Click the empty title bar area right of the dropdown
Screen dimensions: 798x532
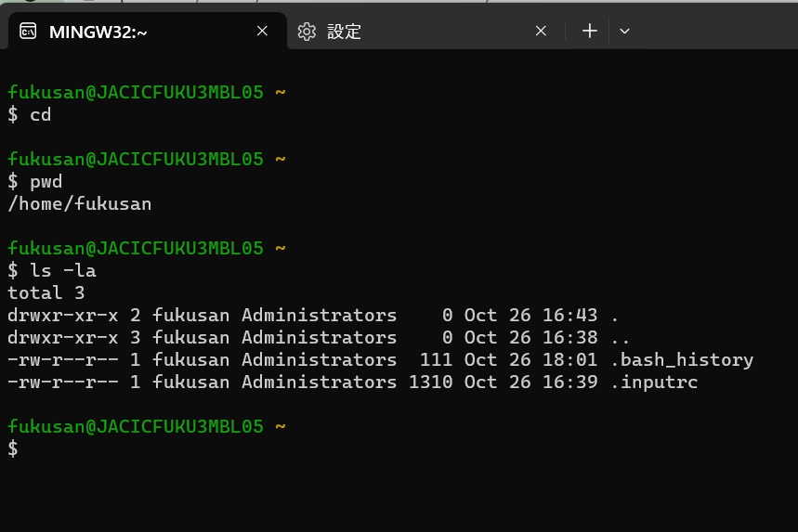pos(715,32)
